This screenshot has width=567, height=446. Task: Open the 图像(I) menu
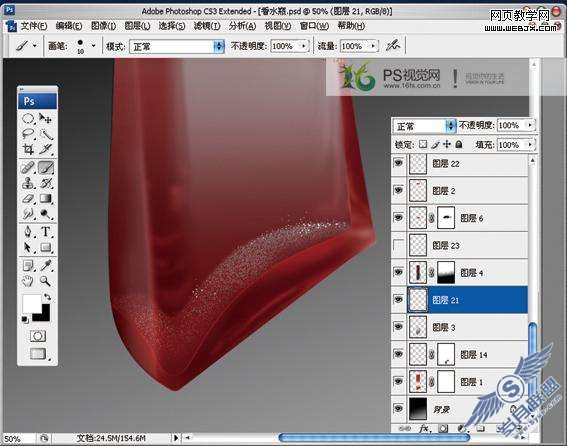[103, 26]
